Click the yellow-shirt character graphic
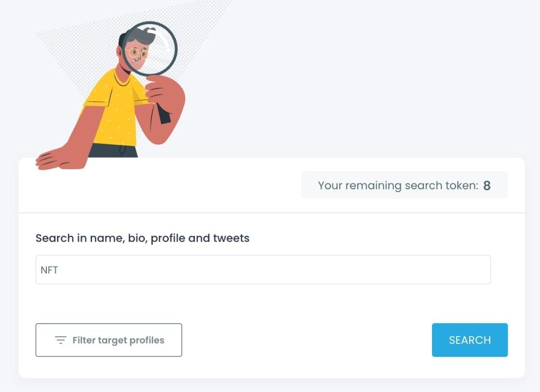540x392 pixels. [116, 111]
